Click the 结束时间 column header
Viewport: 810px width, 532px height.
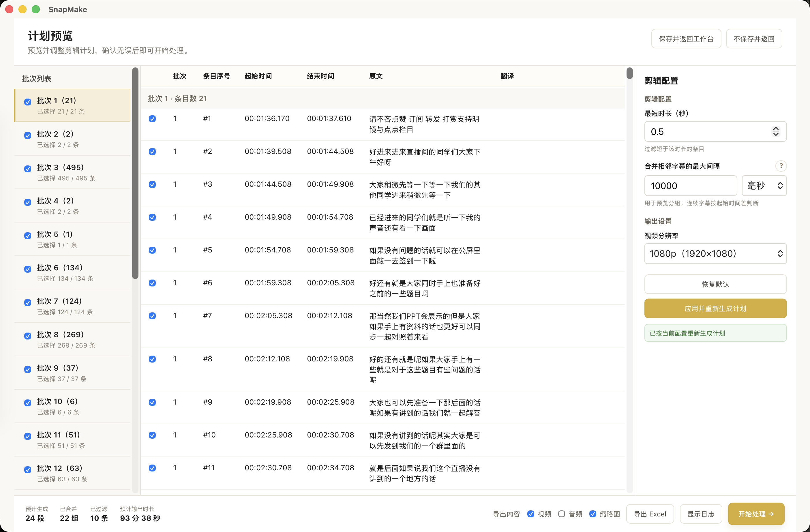320,76
